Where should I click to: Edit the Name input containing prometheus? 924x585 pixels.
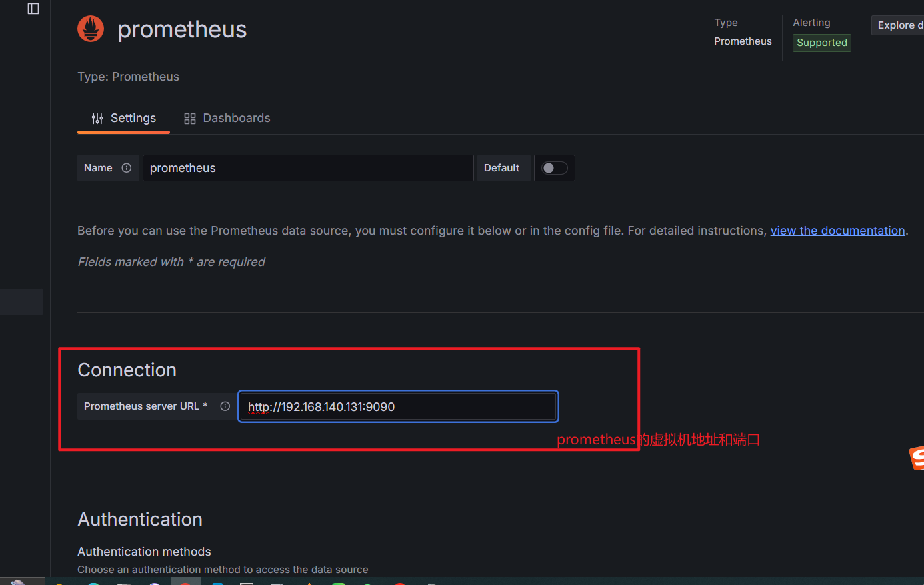coord(308,168)
